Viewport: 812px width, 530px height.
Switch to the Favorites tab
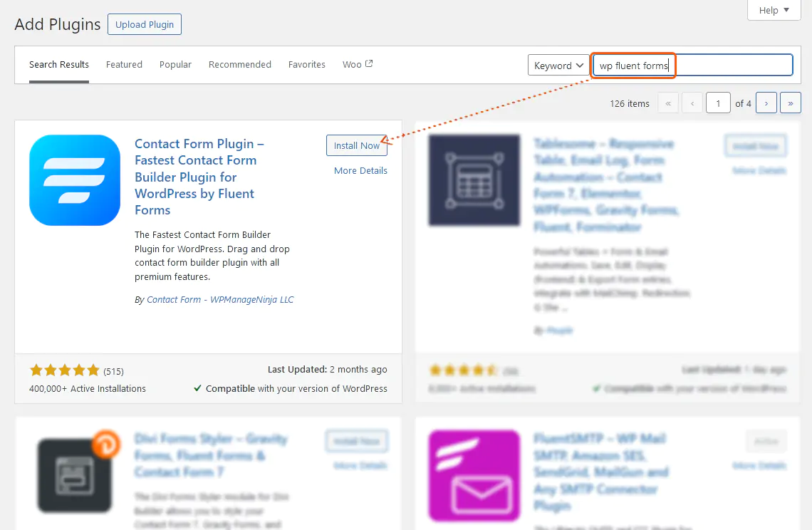(x=307, y=64)
